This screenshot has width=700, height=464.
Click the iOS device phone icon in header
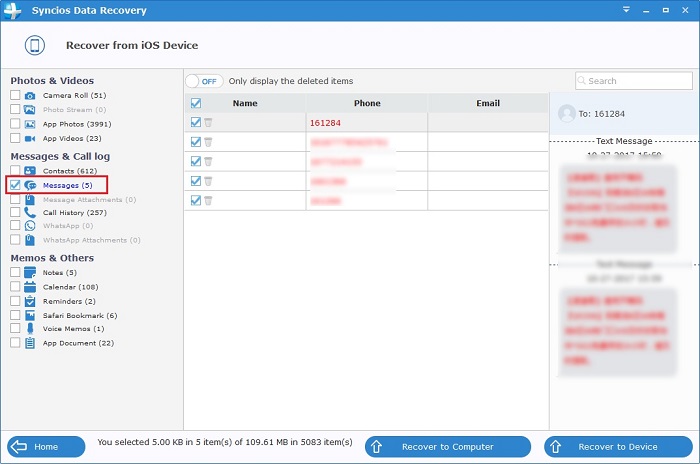pos(35,46)
